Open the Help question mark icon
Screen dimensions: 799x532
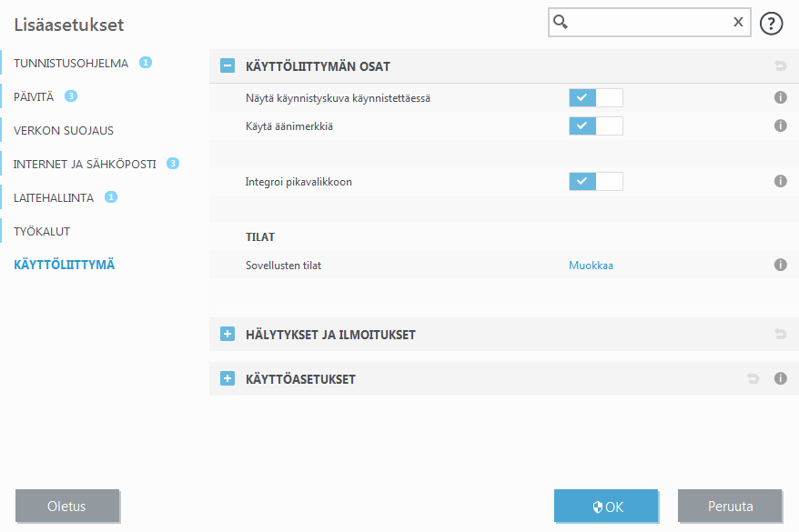(x=771, y=23)
